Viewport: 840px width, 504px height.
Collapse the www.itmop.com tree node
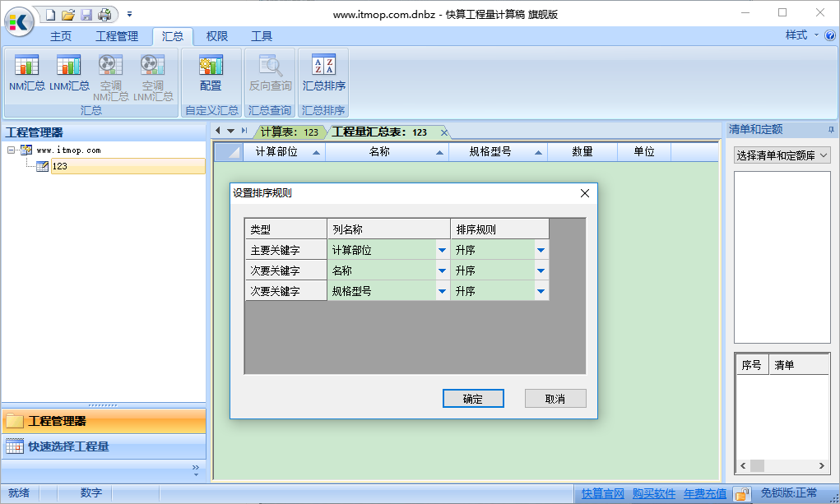pyautogui.click(x=12, y=150)
